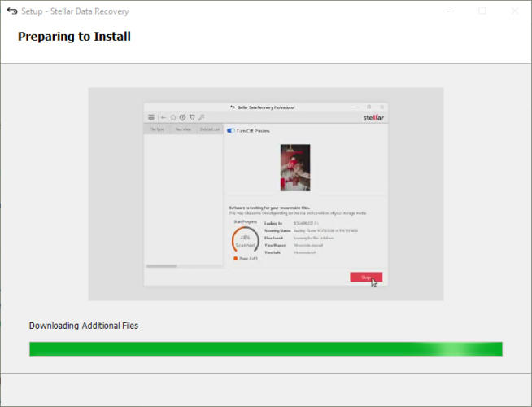Click the clock-style icon in the preview toolbar
This screenshot has height=407, width=532.
[x=182, y=117]
